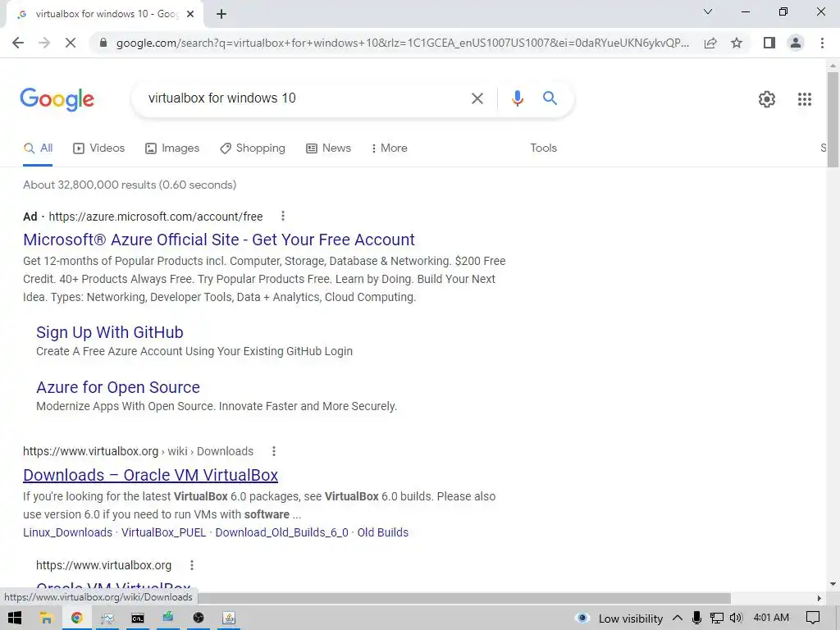Open Downloads result options three dots
The image size is (840, 630).
point(274,451)
